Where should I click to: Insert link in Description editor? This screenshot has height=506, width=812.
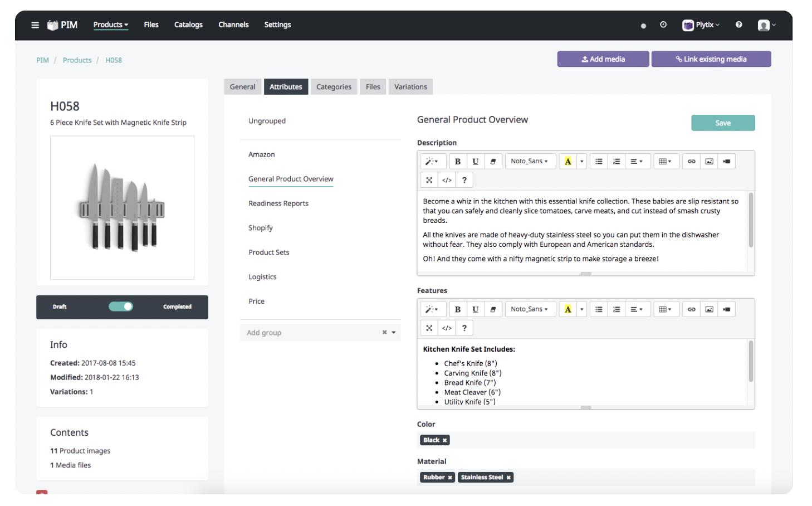coord(691,162)
